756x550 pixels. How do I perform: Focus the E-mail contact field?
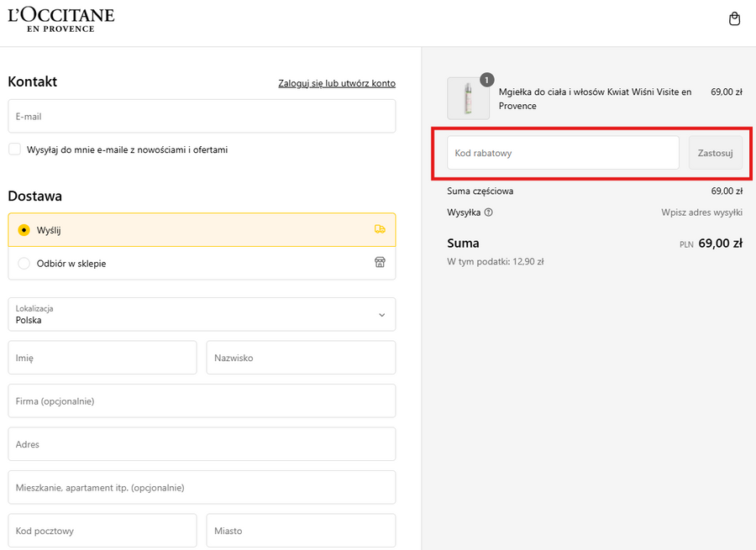pyautogui.click(x=202, y=116)
